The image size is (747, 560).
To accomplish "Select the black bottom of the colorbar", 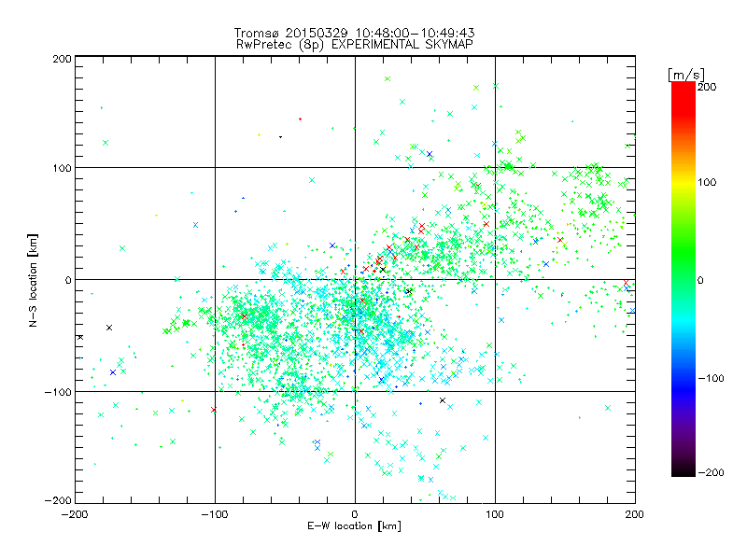I will pos(684,469).
